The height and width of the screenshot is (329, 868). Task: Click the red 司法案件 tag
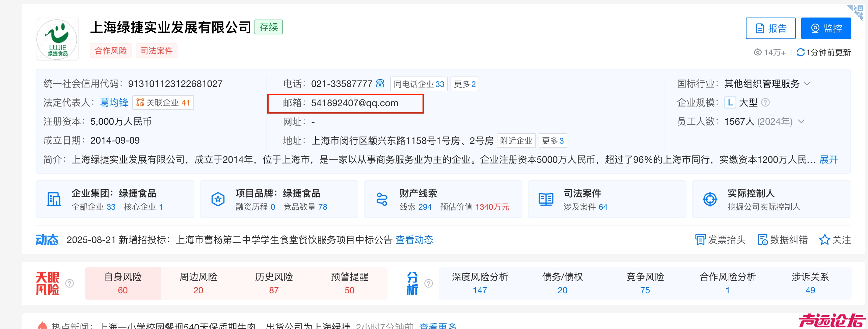pos(157,51)
